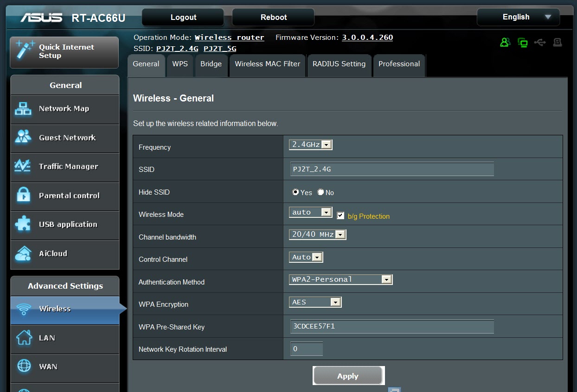Select Yes for Hide SSID
This screenshot has width=577, height=392.
click(x=295, y=192)
